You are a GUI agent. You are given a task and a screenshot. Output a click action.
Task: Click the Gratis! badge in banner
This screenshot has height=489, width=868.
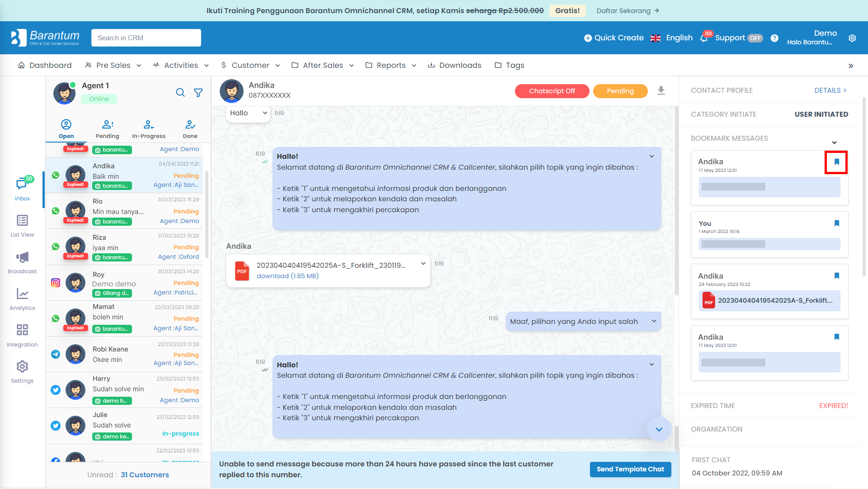click(567, 11)
